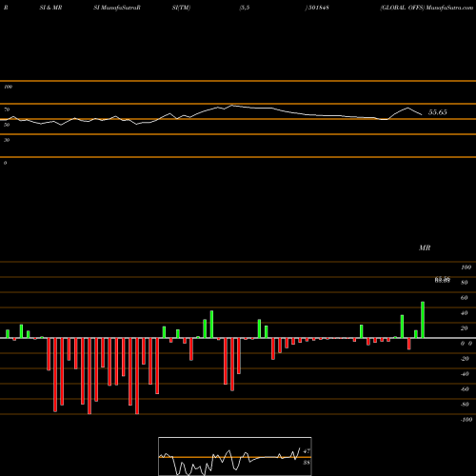Screen dimensions: 476x476
Task: Click the '0 0' zero label on MR axis
Action: (466, 344)
